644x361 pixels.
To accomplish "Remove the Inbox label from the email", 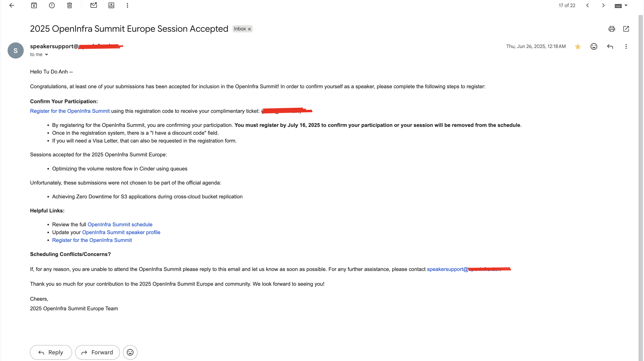I will click(x=249, y=29).
